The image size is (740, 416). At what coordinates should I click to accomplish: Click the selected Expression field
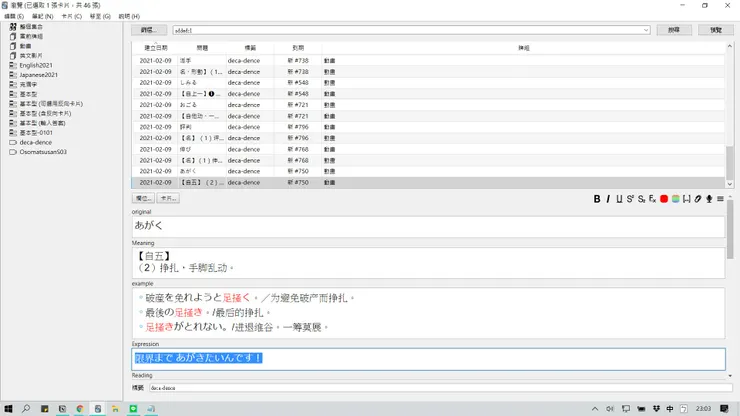pos(428,359)
